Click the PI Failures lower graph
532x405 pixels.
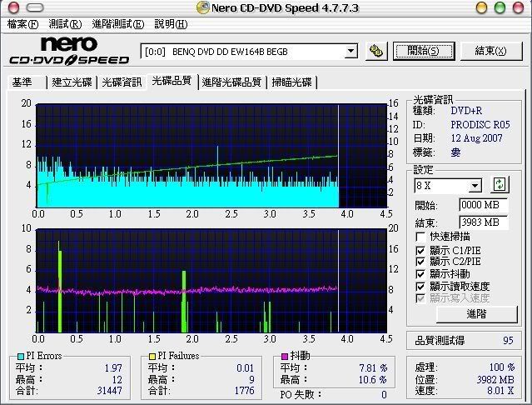pos(211,281)
